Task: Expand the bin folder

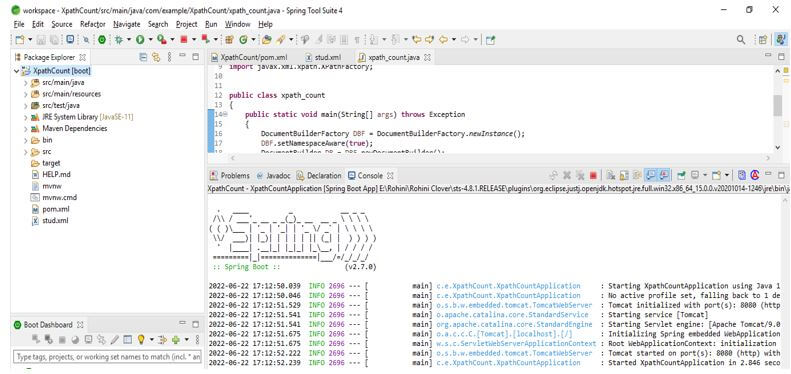Action: 25,140
